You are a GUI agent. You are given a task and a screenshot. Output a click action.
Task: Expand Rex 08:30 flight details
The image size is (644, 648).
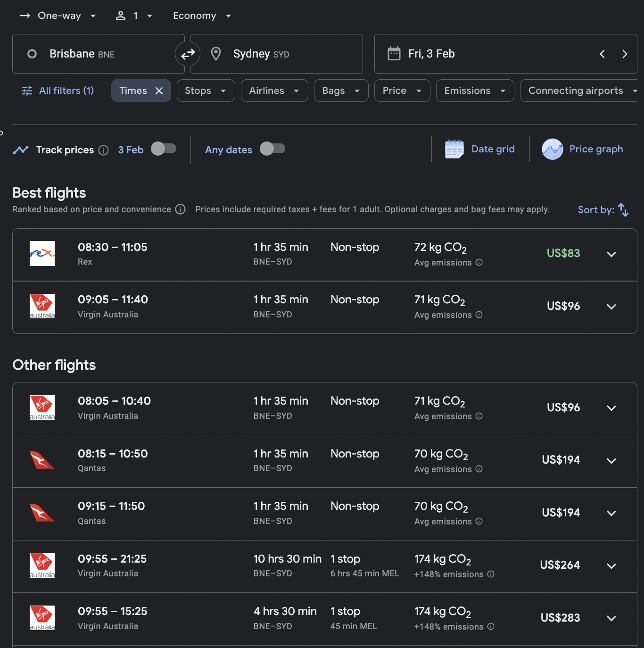point(611,254)
